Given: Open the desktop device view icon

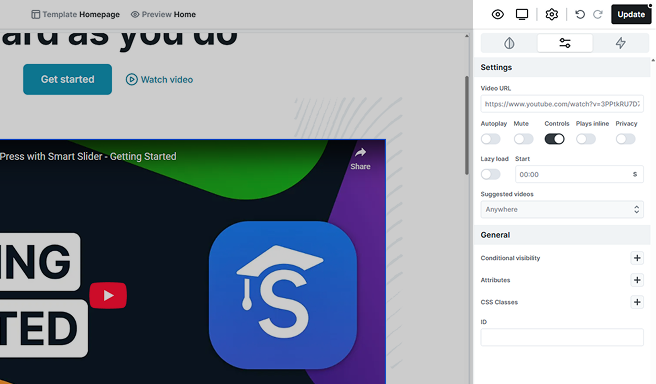Looking at the screenshot, I should tap(522, 14).
